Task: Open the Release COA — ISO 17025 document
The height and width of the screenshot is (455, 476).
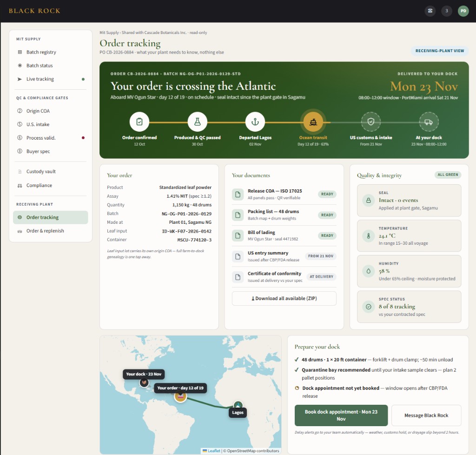Action: 284,194
